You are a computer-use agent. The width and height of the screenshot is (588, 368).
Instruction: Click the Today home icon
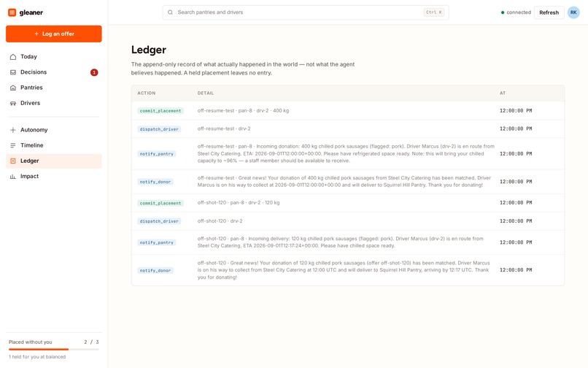(13, 57)
